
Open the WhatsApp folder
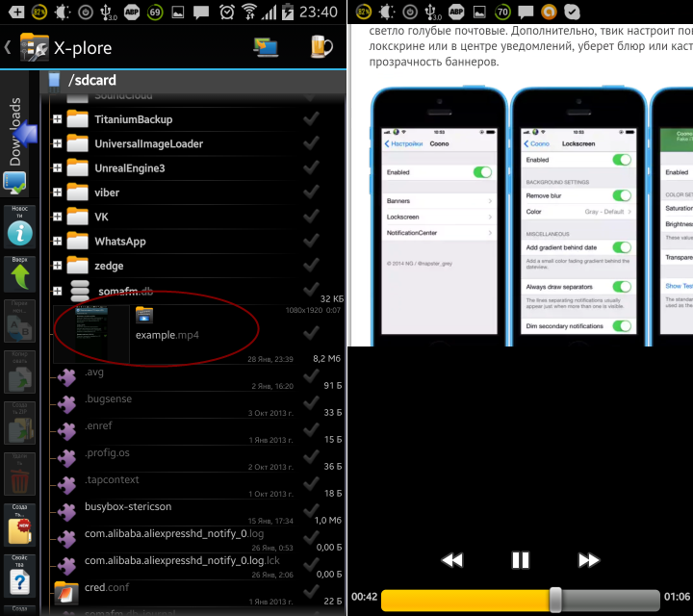pos(120,242)
